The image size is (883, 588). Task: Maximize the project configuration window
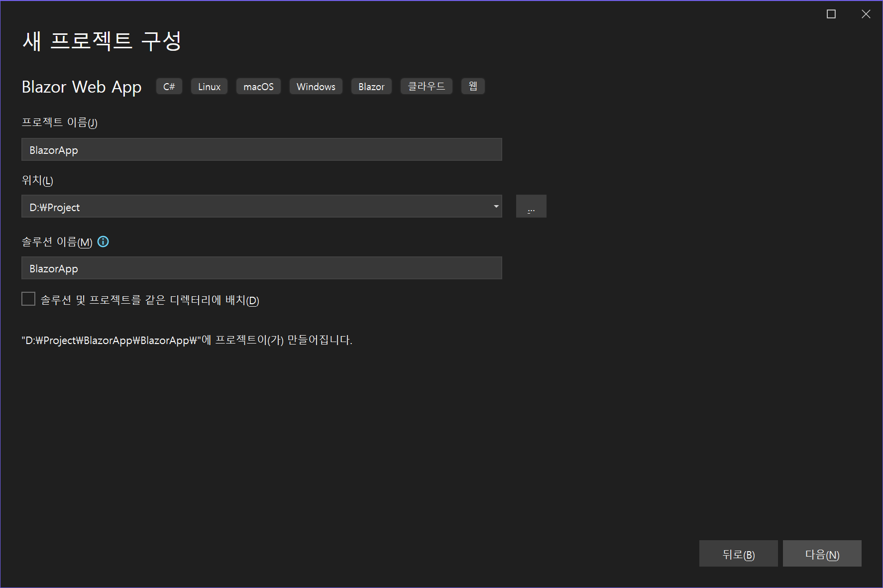point(831,14)
